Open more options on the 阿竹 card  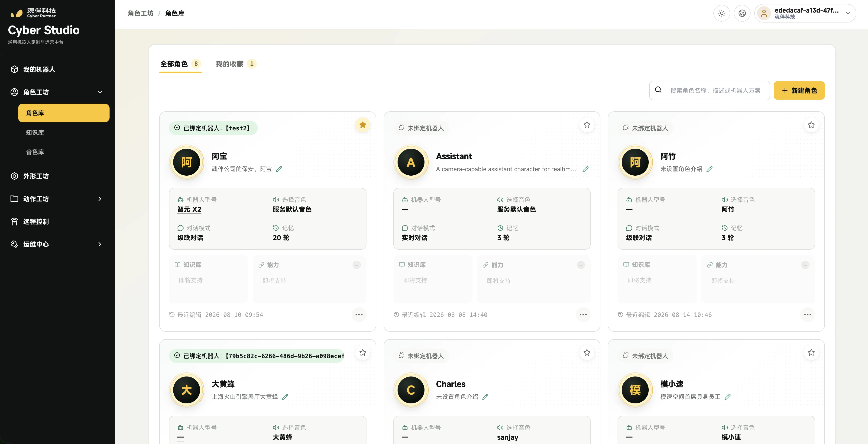click(x=808, y=315)
